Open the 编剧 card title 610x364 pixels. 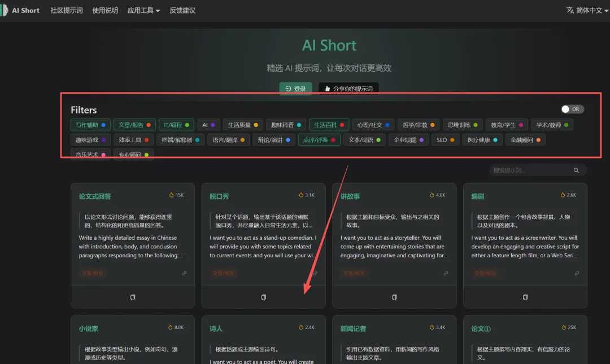[478, 196]
